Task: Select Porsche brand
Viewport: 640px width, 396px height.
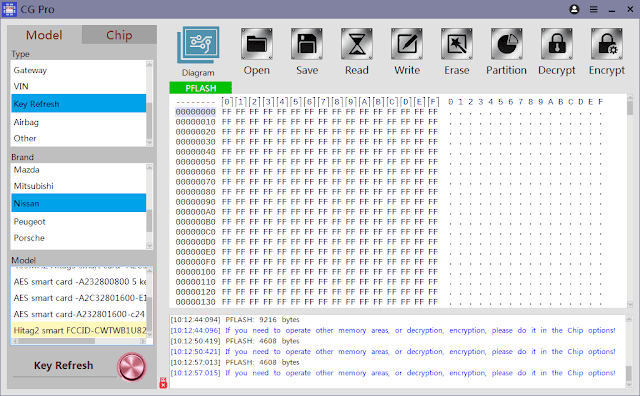Action: tap(78, 238)
